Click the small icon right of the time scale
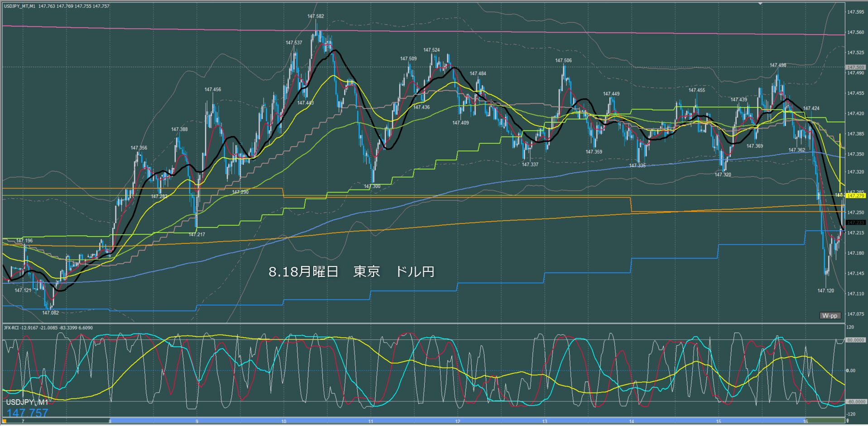 (847, 421)
